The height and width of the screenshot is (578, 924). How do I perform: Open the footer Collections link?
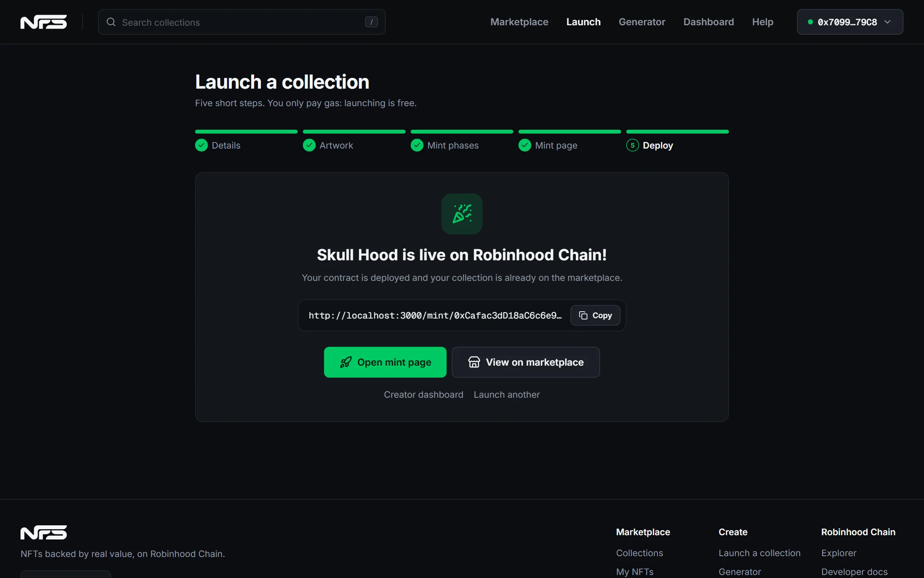pos(640,553)
